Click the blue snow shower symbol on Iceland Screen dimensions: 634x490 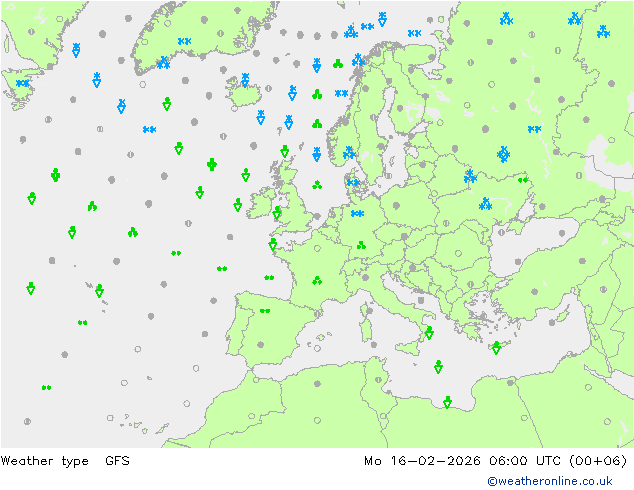point(245,80)
